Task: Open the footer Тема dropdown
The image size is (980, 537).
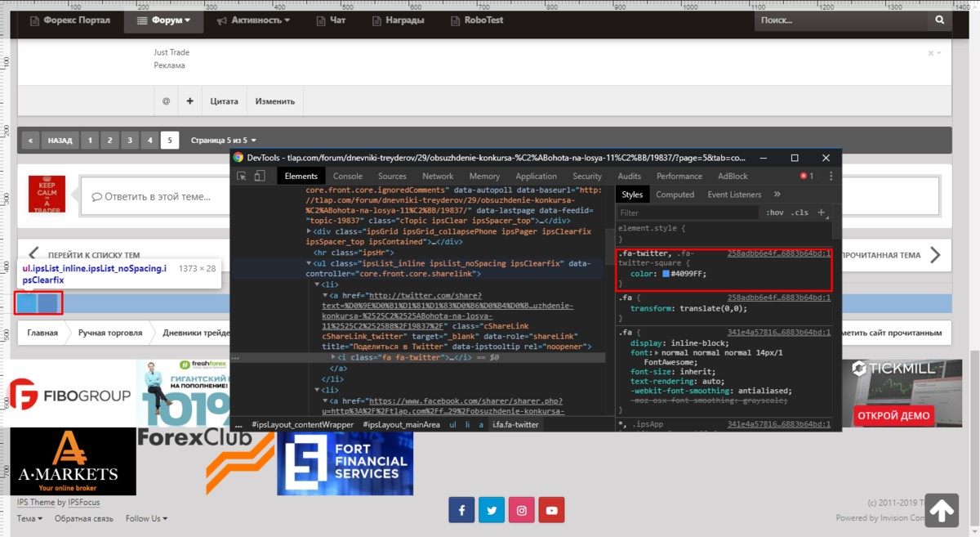Action: tap(30, 518)
